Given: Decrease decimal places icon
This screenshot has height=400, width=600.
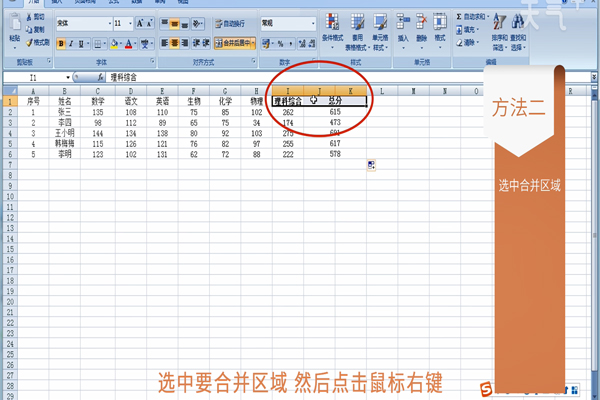Looking at the screenshot, I should (x=311, y=44).
